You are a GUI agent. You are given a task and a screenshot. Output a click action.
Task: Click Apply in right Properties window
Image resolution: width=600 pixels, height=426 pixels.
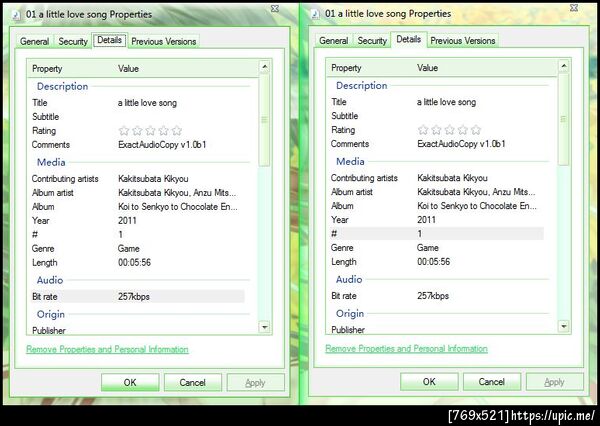click(554, 382)
